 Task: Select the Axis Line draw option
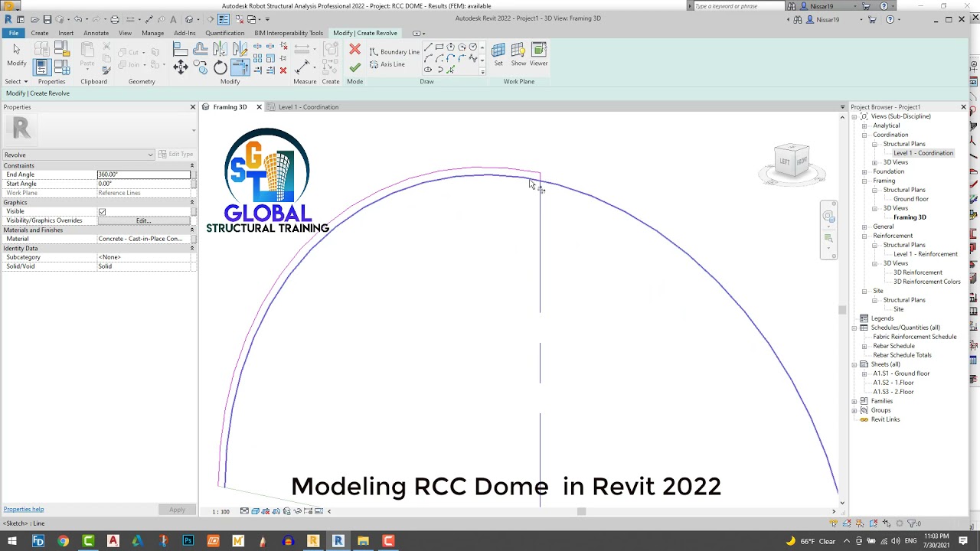coord(387,64)
